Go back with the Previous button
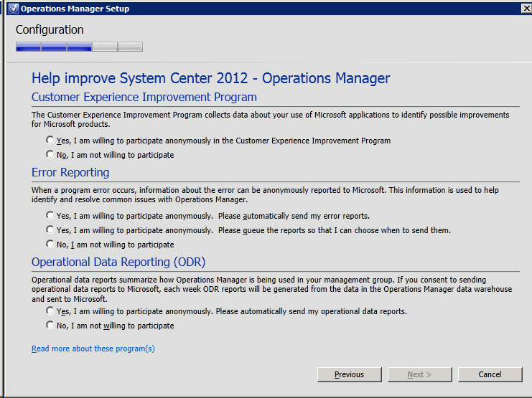532x398 pixels. [350, 374]
